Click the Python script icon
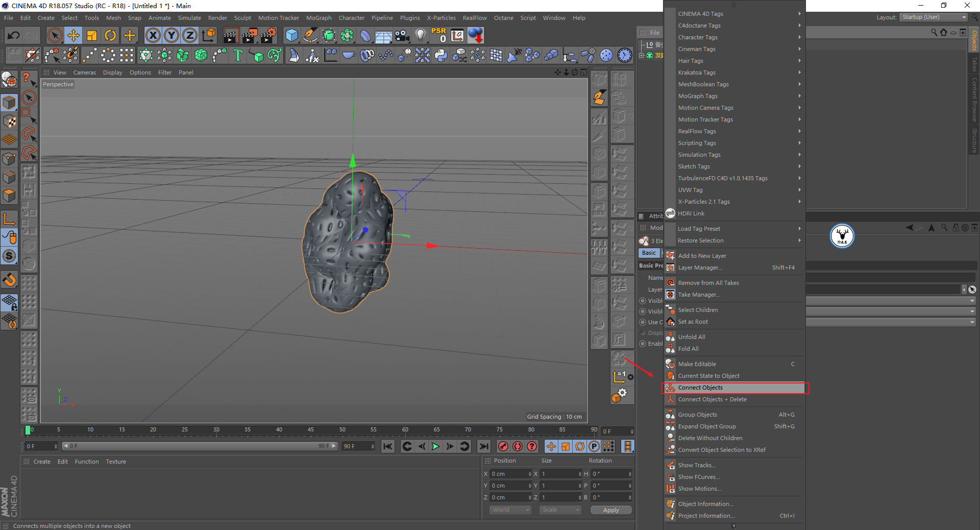The height and width of the screenshot is (530, 980). pyautogui.click(x=441, y=55)
